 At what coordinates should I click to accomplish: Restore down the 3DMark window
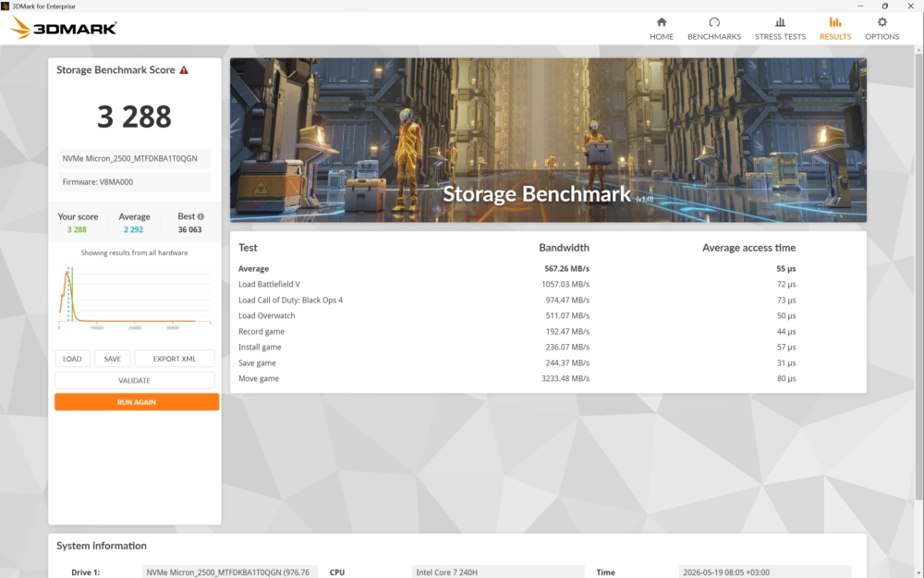point(885,6)
